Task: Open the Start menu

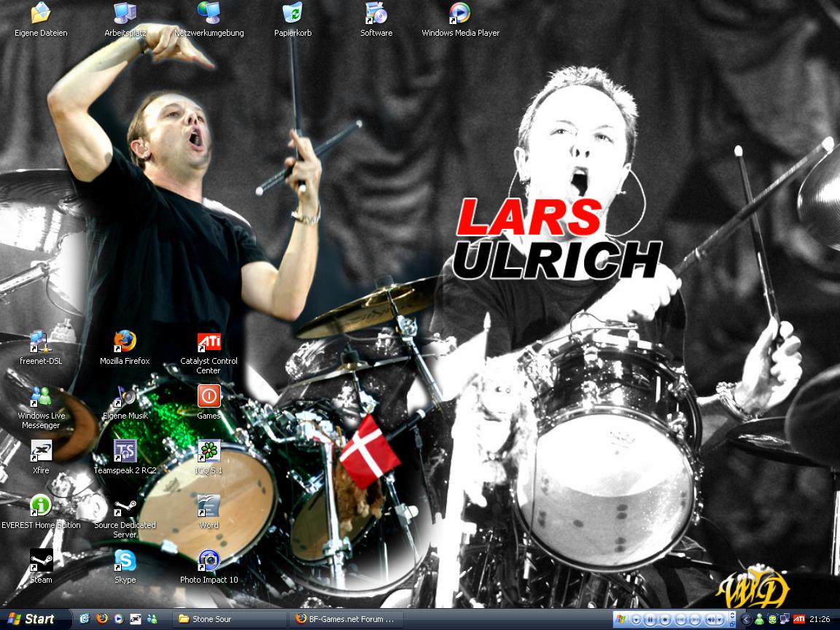Action: (34, 619)
